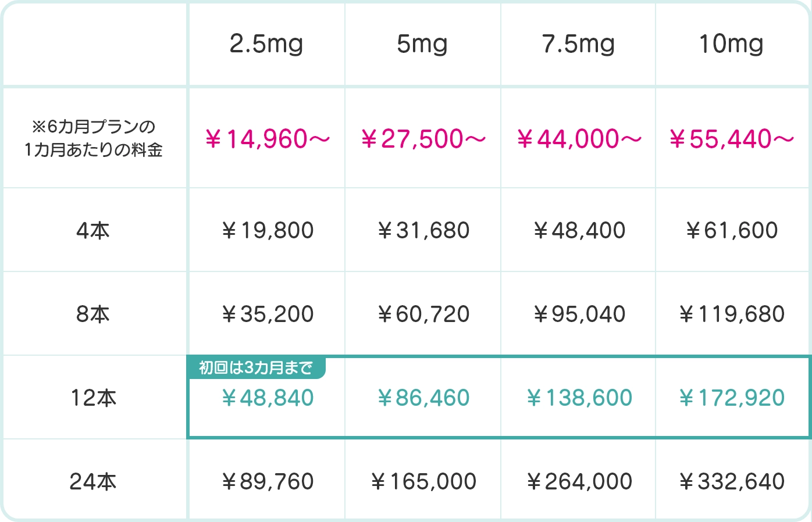Select the 24本 row label
This screenshot has width=812, height=522.
[93, 482]
